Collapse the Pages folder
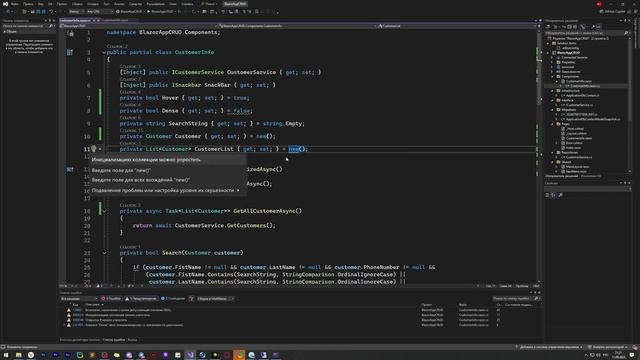 [x=552, y=124]
